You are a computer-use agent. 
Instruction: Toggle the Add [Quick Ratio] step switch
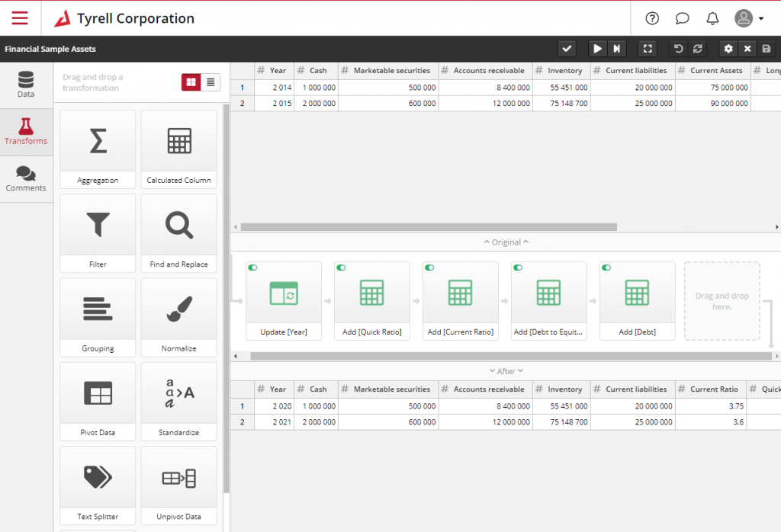[341, 268]
